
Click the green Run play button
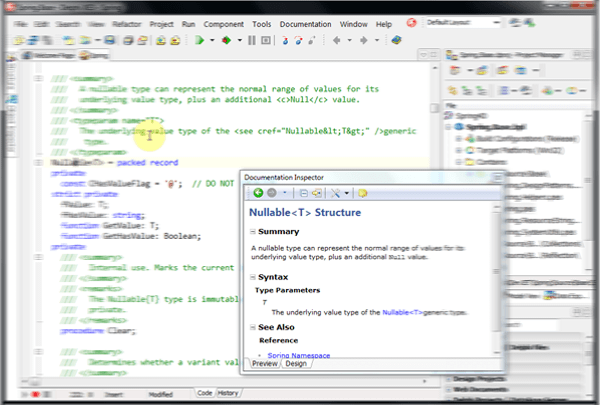(x=199, y=40)
